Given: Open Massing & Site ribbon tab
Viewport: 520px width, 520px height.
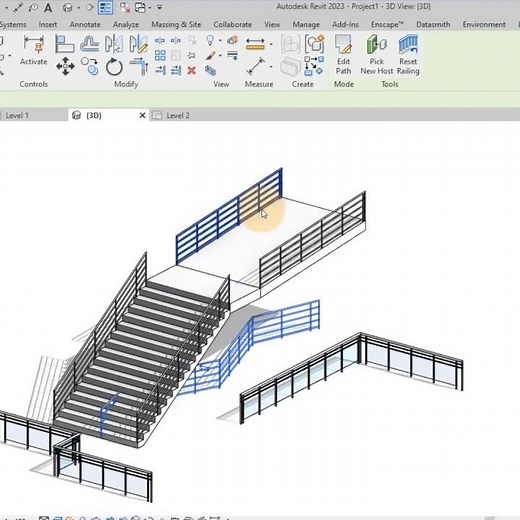Looking at the screenshot, I should pyautogui.click(x=176, y=24).
